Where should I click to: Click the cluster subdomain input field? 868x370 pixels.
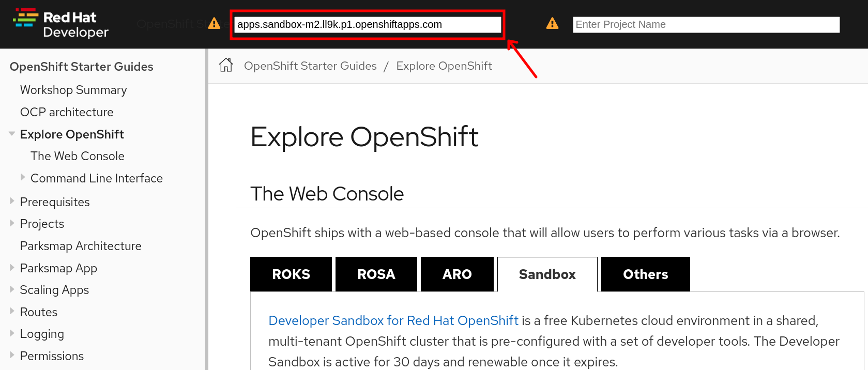pos(368,24)
